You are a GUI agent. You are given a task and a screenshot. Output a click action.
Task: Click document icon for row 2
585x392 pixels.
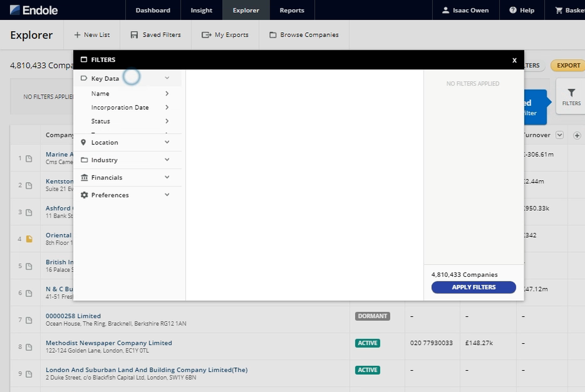pyautogui.click(x=29, y=185)
